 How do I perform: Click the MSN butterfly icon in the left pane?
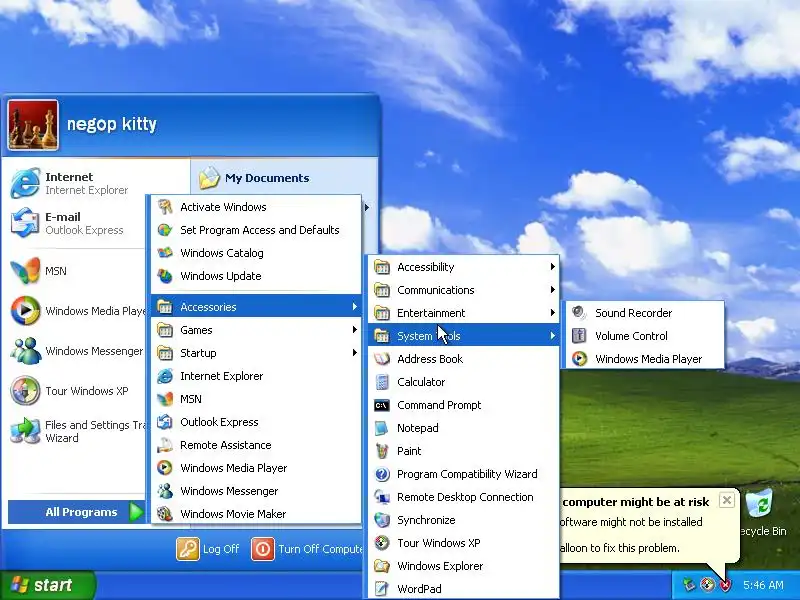tap(26, 271)
